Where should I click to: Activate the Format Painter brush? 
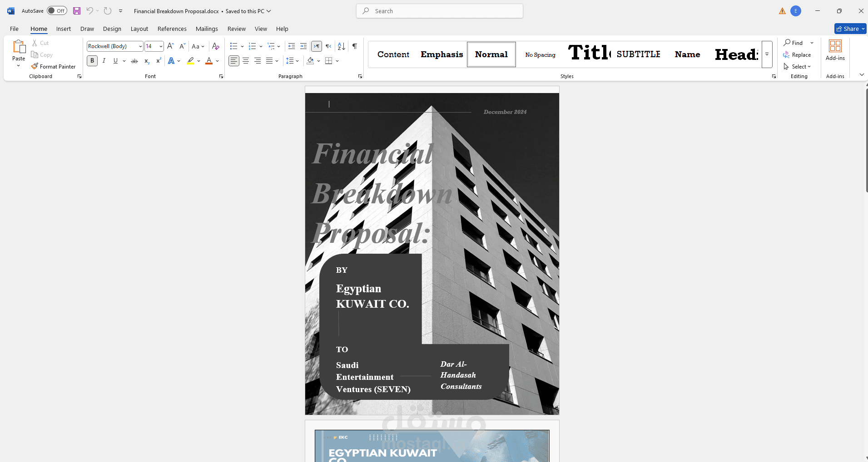coord(53,66)
